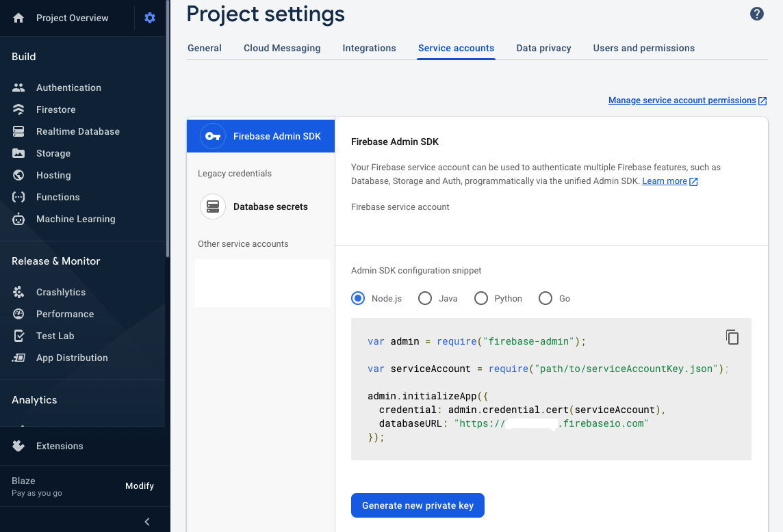Click the Storage folder icon

pos(18,153)
